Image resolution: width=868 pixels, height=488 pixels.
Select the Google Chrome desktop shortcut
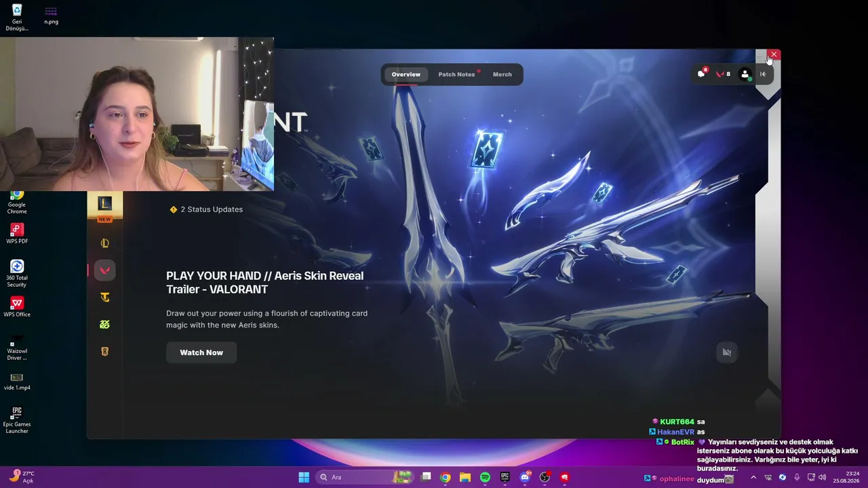point(17,201)
